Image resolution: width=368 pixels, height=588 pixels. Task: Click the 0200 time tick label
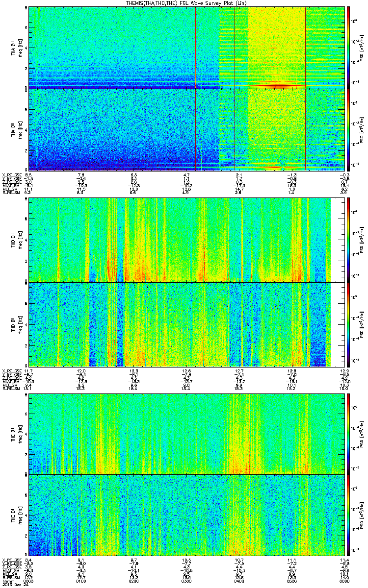click(134, 580)
